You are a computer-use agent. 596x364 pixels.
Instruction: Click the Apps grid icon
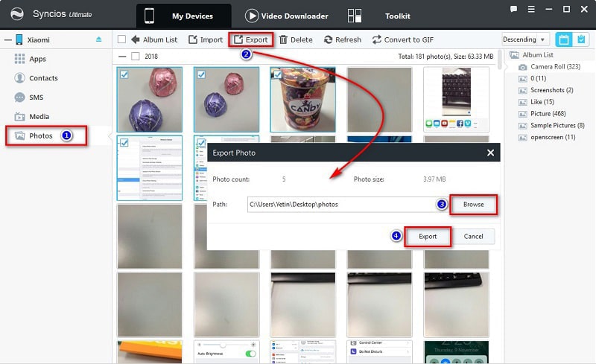point(19,59)
